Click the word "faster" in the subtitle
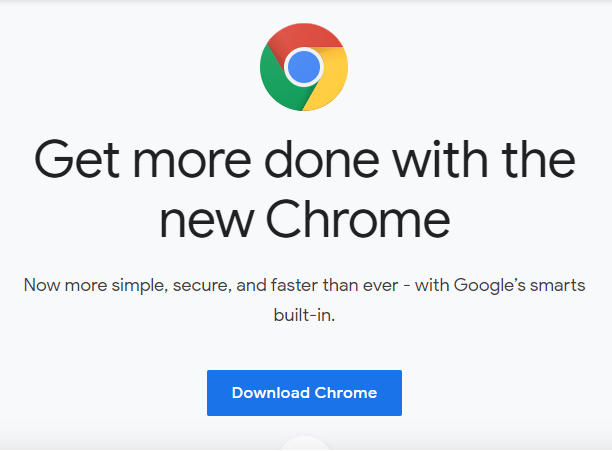This screenshot has width=612, height=451. click(x=294, y=285)
